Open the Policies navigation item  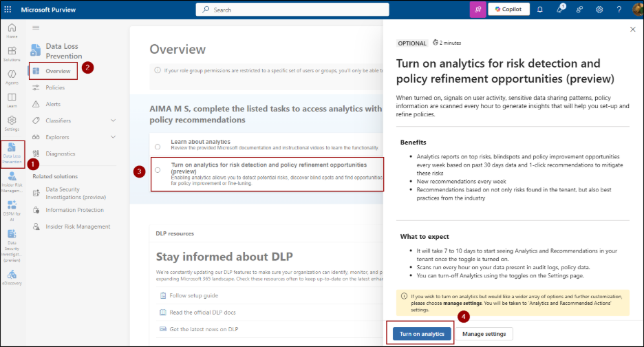[55, 87]
